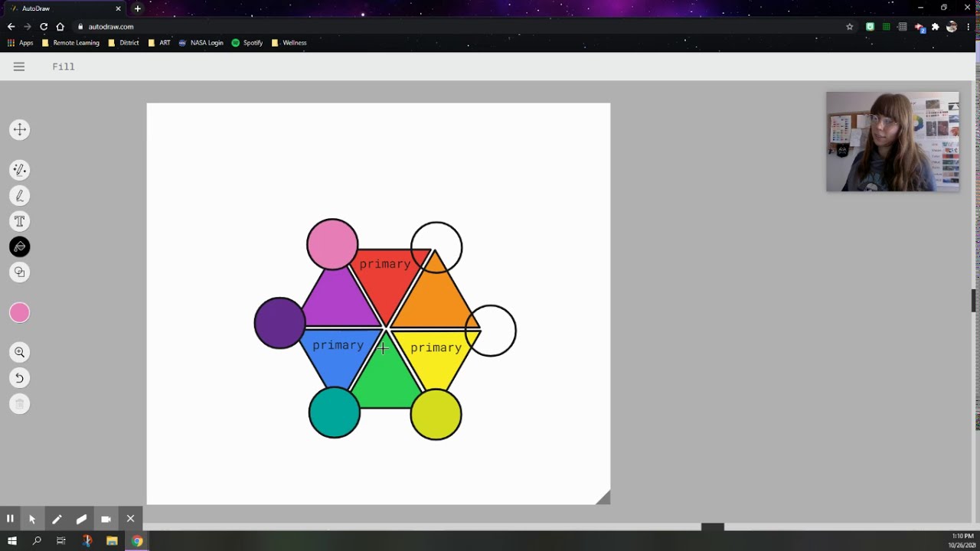This screenshot has width=980, height=551.
Task: Open the Windows Start menu
Action: point(11,541)
